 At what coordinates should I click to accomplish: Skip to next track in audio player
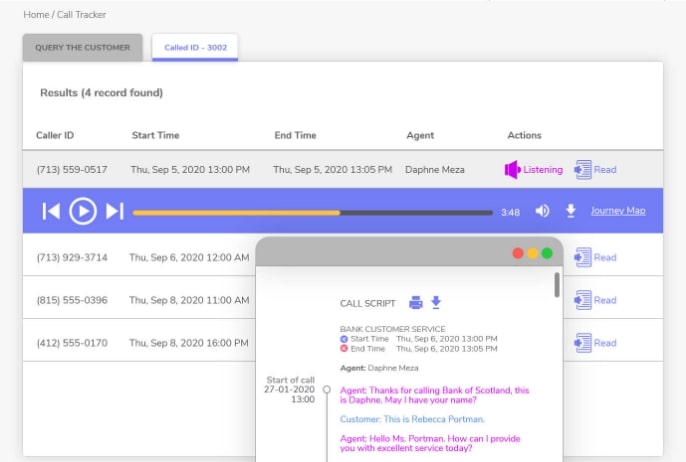click(x=115, y=211)
